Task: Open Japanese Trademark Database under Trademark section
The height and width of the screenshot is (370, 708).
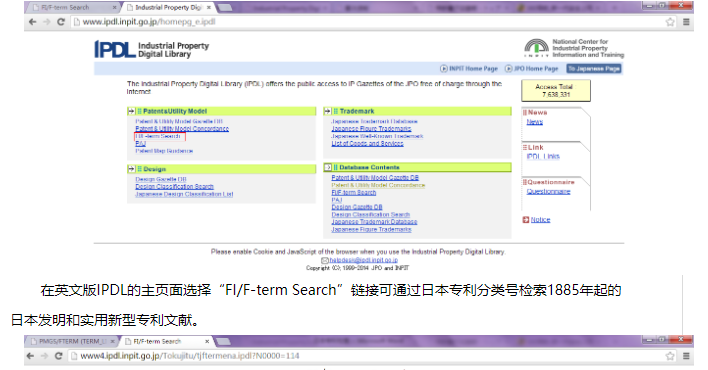Action: point(374,122)
